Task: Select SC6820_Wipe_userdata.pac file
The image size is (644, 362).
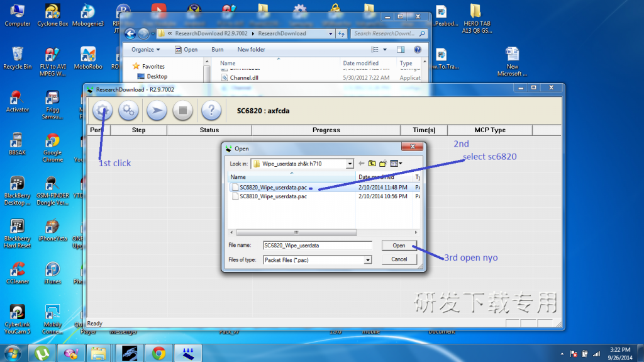Action: click(x=273, y=187)
